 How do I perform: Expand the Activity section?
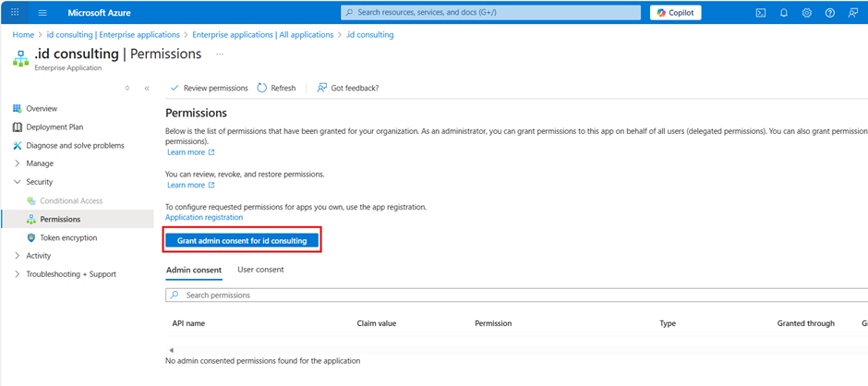[17, 256]
